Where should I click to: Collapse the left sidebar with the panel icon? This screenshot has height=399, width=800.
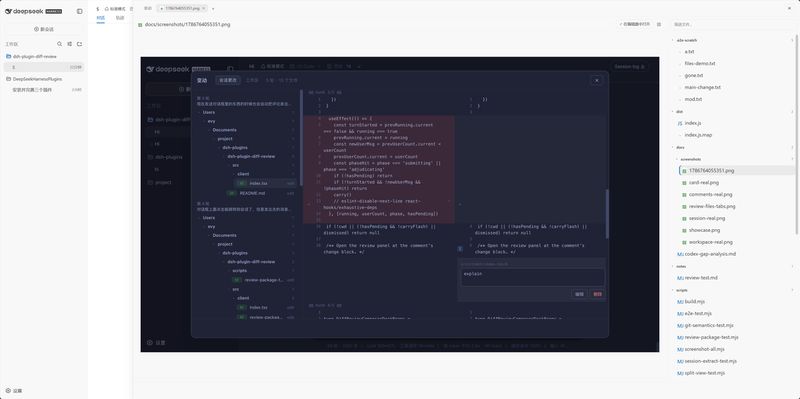(x=80, y=11)
